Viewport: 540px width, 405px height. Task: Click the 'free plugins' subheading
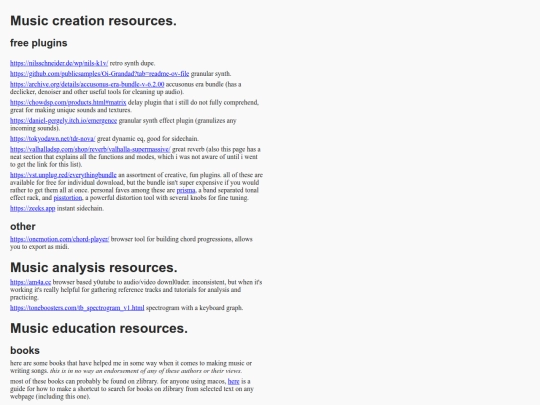pyautogui.click(x=39, y=43)
